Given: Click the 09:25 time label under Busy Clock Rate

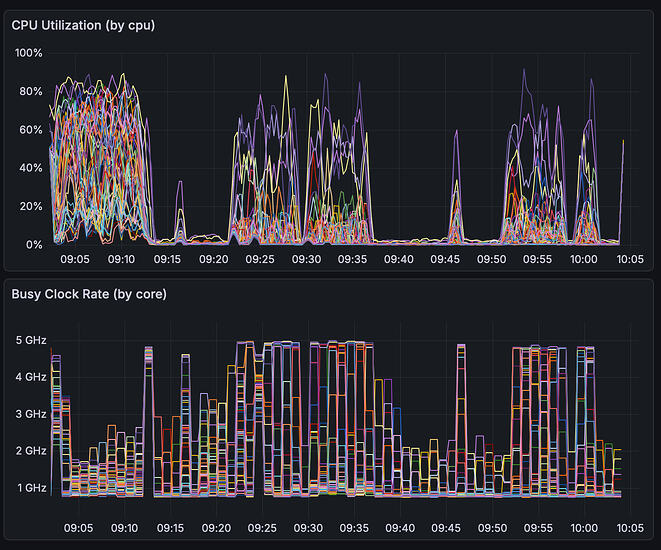Looking at the screenshot, I should [x=262, y=528].
